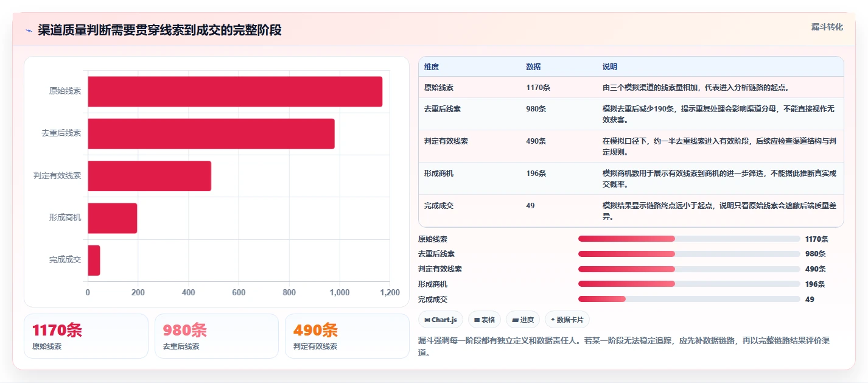Viewport: 868px width, 383px height.
Task: Click the 完成成交 label on the chart axis
Action: [65, 260]
